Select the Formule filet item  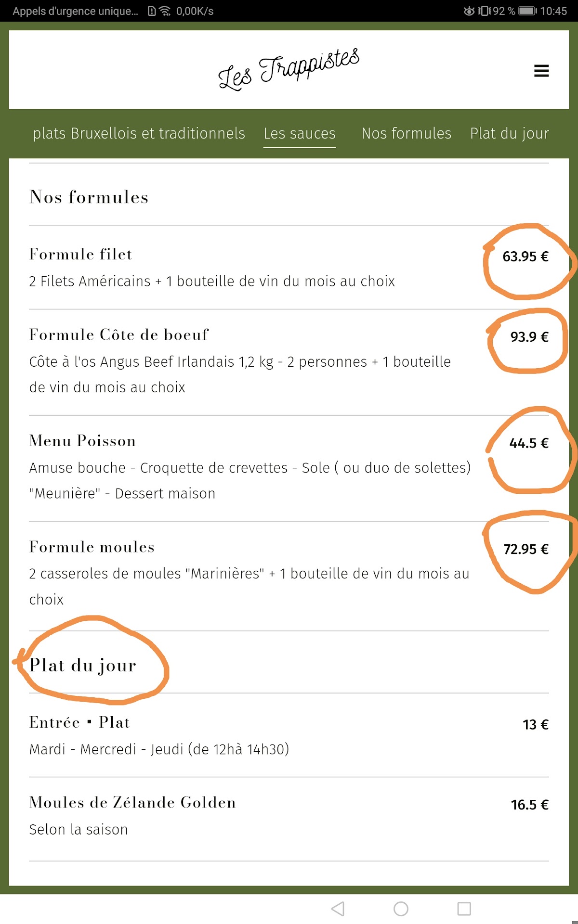tap(80, 254)
